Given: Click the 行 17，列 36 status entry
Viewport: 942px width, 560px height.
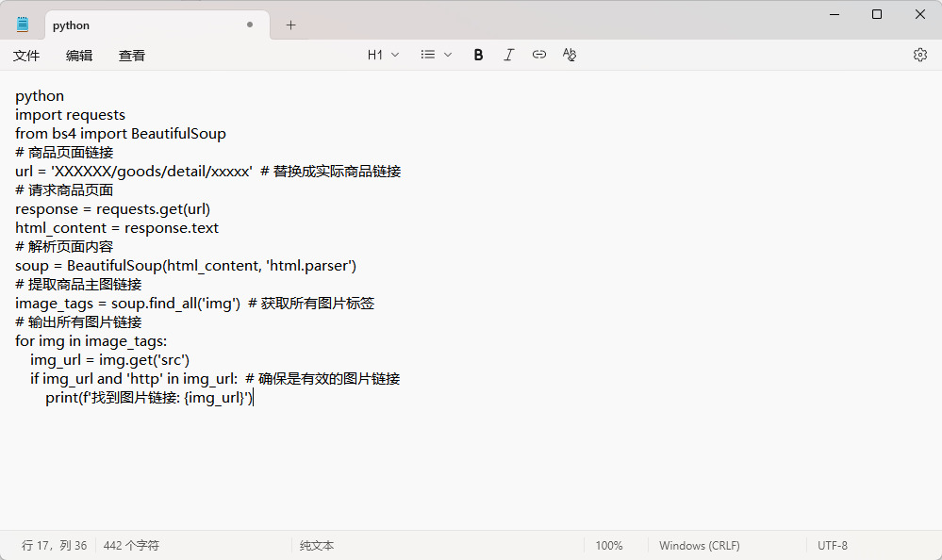Looking at the screenshot, I should coord(54,546).
